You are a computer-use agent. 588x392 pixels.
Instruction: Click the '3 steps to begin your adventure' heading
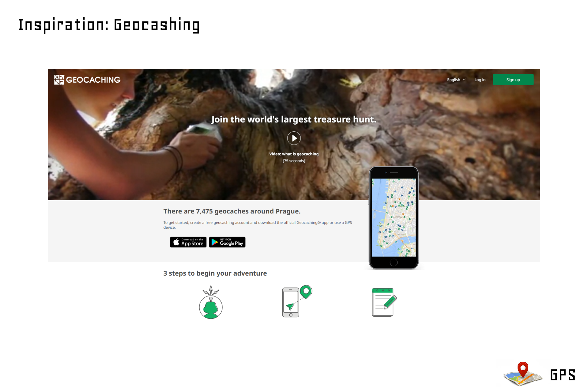pyautogui.click(x=215, y=273)
